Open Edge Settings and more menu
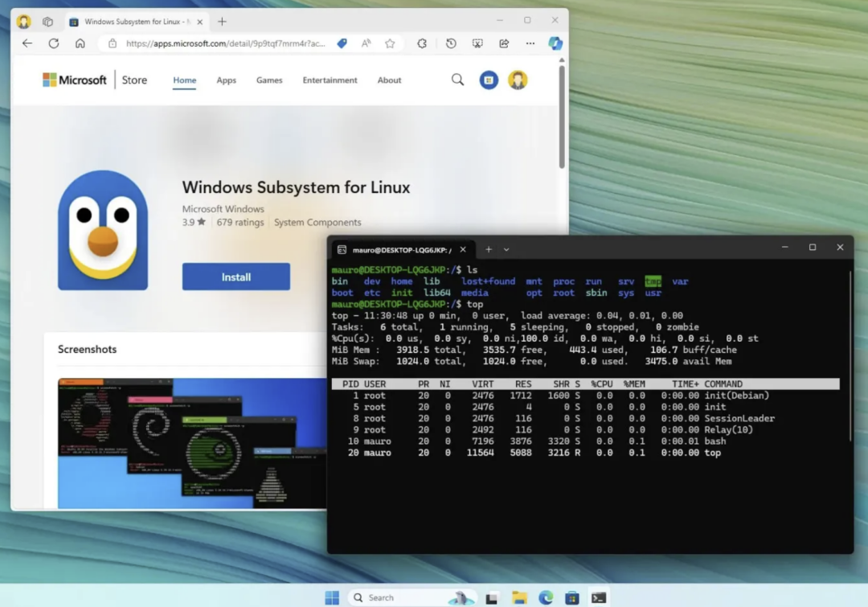 tap(530, 43)
